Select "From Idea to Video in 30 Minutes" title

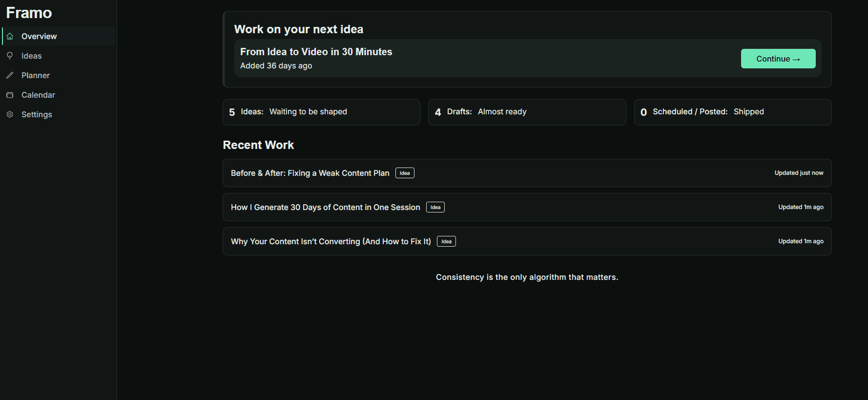click(316, 52)
